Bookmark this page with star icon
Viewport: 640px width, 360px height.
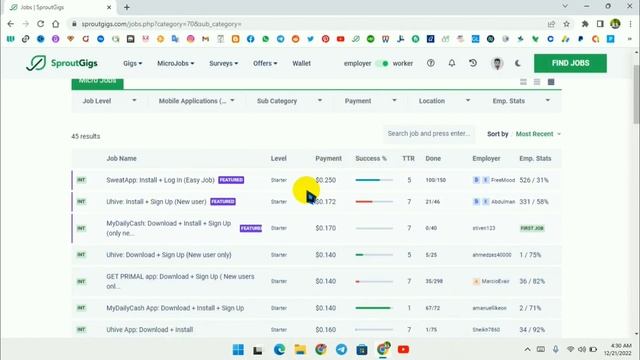tap(567, 24)
